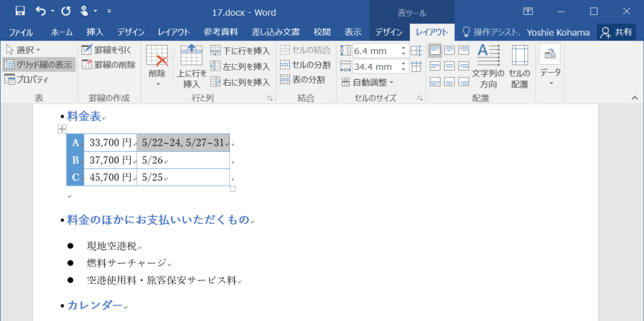Viewport: 644px width, 321px height.
Task: Collapse the ribbon with chevron
Action: (x=635, y=98)
